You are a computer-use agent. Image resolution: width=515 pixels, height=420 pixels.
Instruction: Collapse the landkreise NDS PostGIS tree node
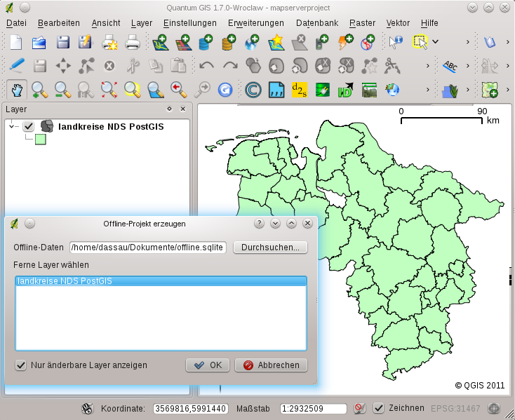point(12,126)
